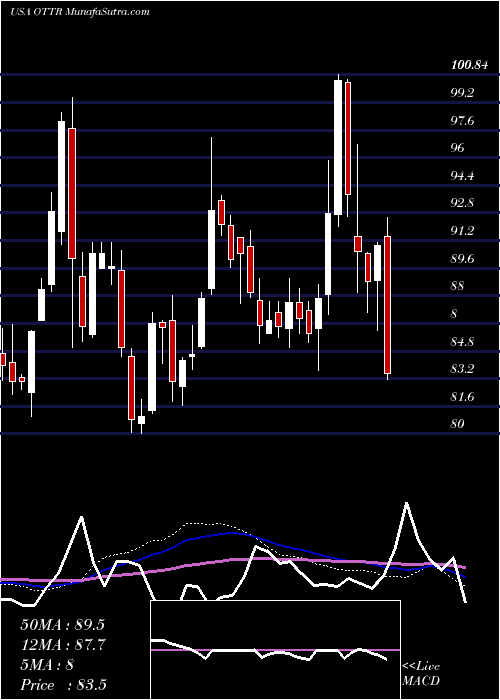Select the '5MA : 8' readout

[47, 665]
